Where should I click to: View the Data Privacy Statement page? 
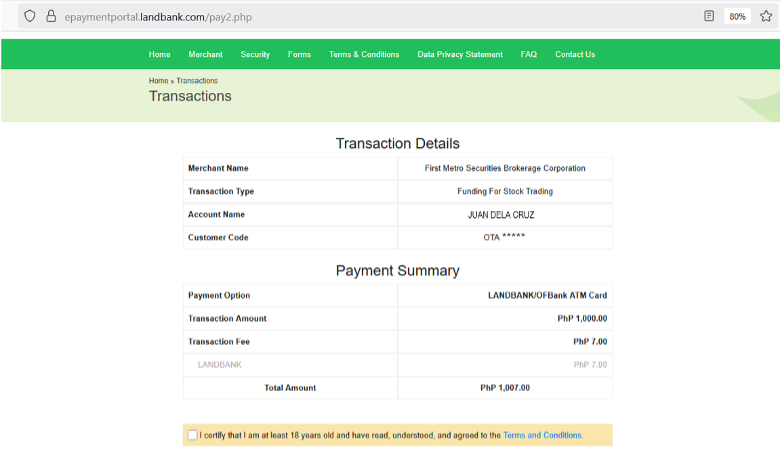pyautogui.click(x=460, y=54)
